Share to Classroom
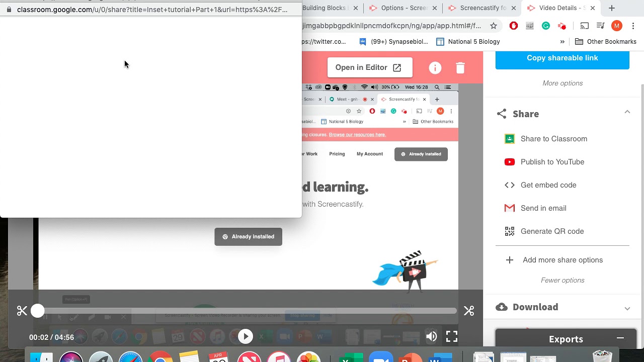The width and height of the screenshot is (644, 362). click(x=553, y=139)
